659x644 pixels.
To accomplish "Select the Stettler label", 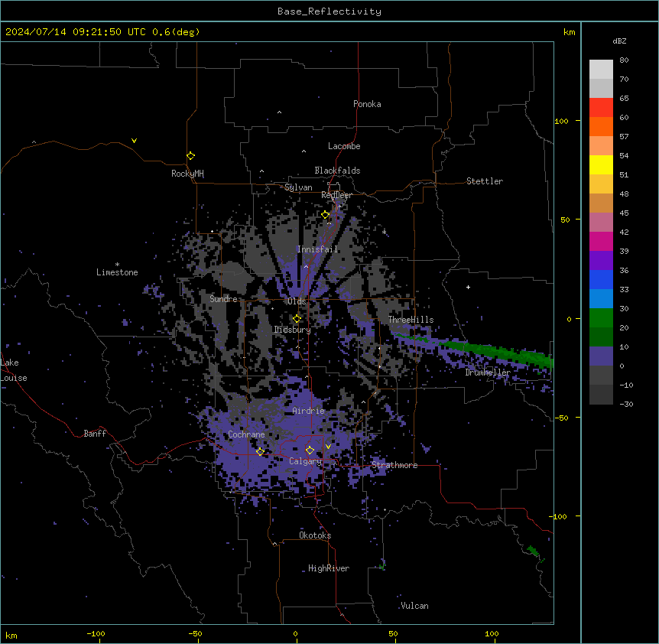I will tap(485, 181).
